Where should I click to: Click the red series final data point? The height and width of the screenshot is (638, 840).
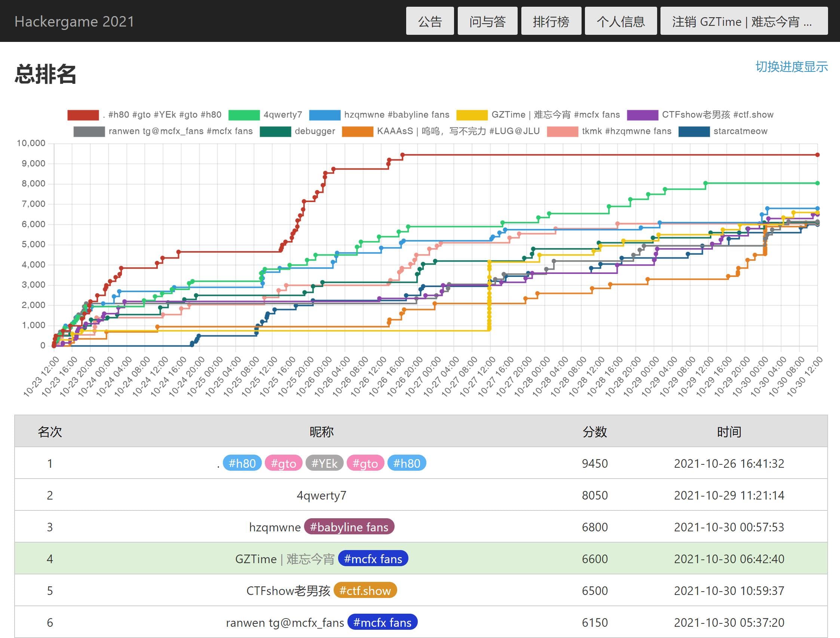818,155
